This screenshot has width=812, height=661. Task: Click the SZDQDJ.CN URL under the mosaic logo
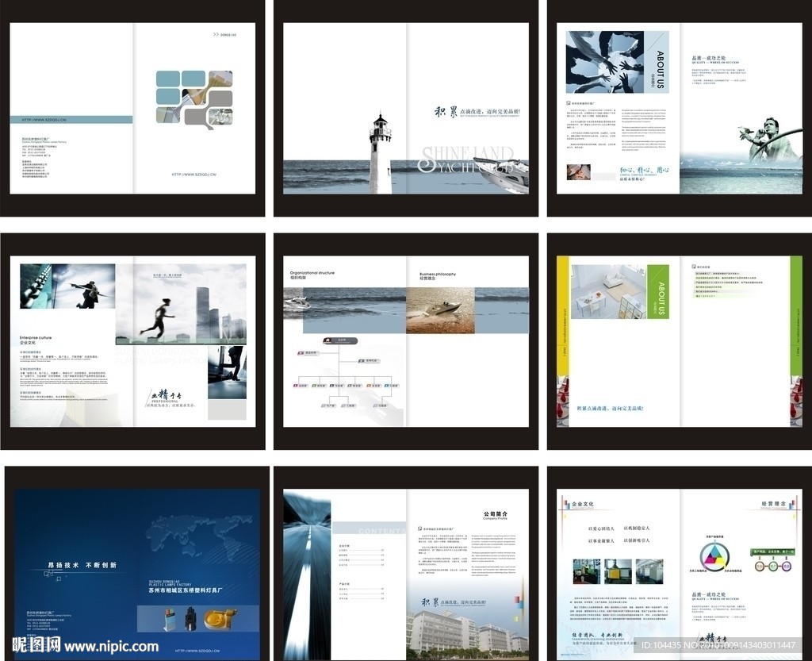(x=194, y=175)
